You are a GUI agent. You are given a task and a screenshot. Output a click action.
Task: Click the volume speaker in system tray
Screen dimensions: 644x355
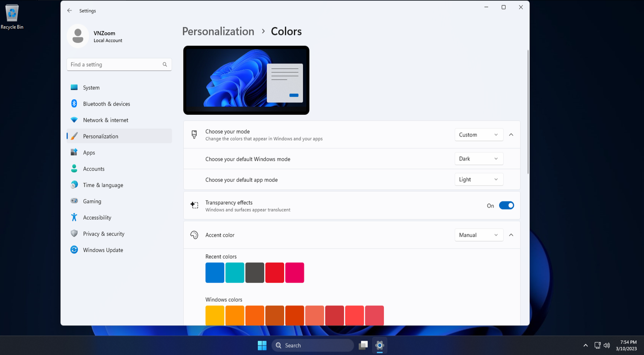click(607, 345)
